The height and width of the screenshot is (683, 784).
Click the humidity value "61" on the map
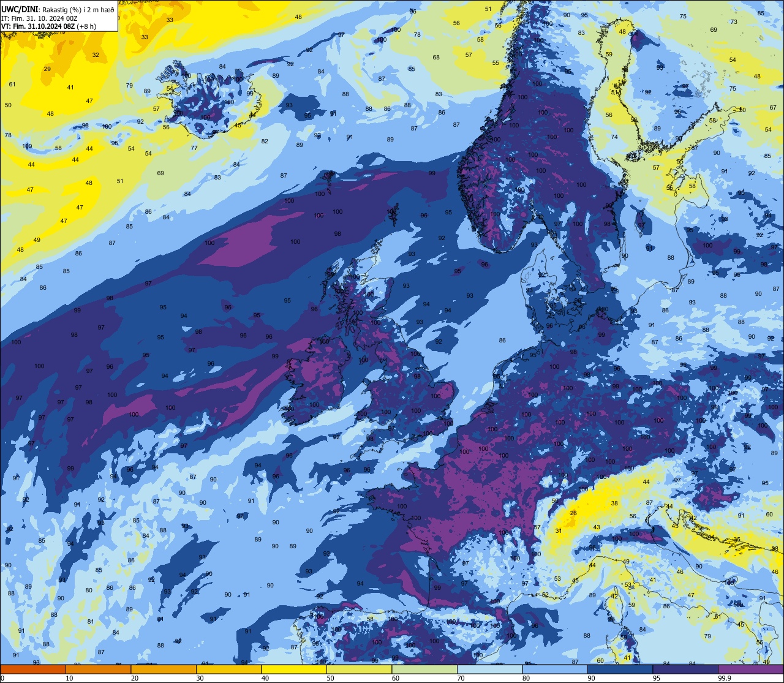[x=12, y=85]
